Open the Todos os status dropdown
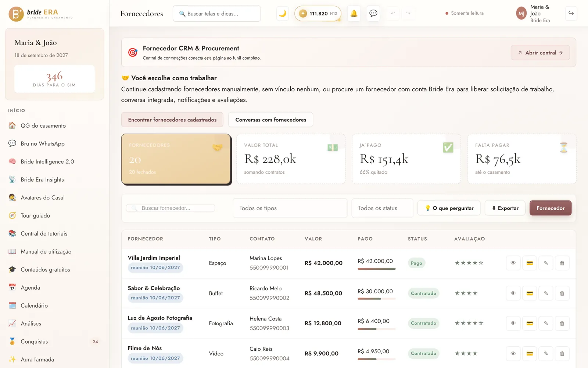 [x=382, y=208]
